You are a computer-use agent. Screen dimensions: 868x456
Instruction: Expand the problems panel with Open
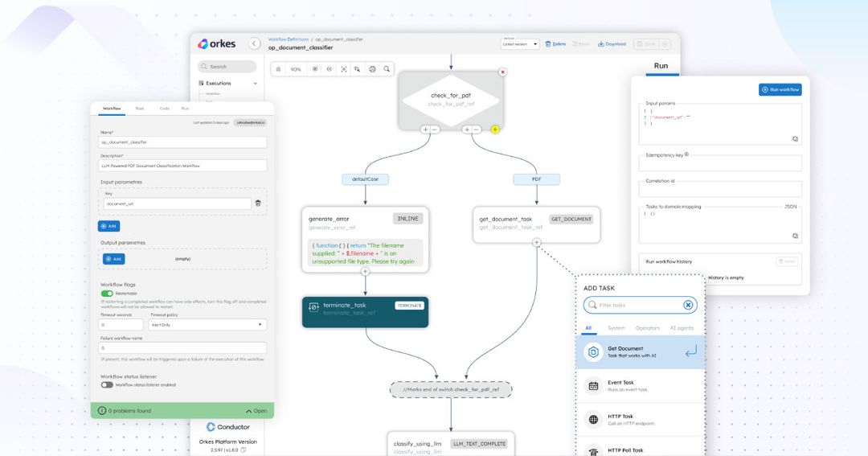coord(256,411)
